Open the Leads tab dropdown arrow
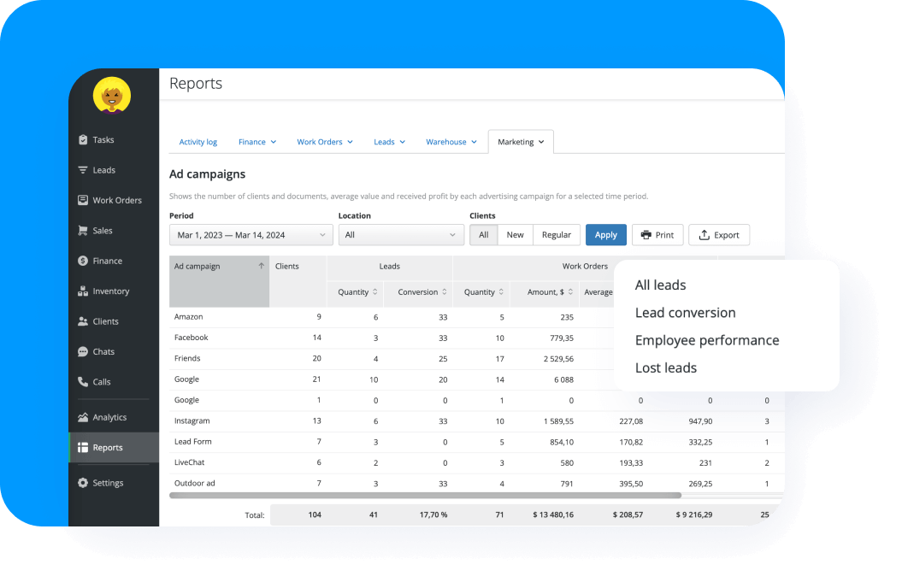Screen dimensions: 908x588 click(x=403, y=141)
